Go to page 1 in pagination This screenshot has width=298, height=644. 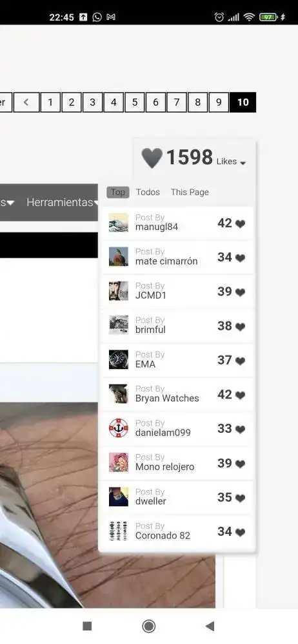pos(50,102)
